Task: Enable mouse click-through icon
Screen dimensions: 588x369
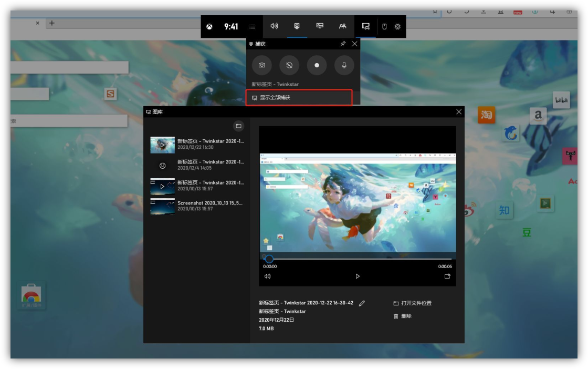Action: [384, 26]
